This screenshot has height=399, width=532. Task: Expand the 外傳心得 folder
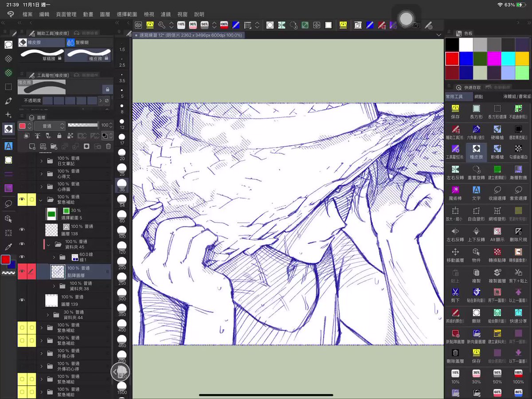42,353
